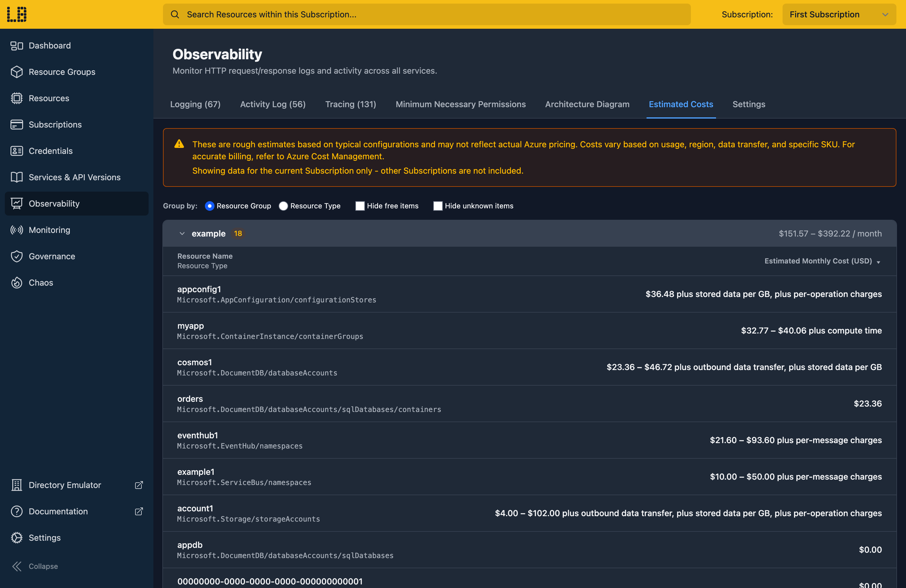The width and height of the screenshot is (906, 588).
Task: Click the Chaos flame icon
Action: pos(17,283)
